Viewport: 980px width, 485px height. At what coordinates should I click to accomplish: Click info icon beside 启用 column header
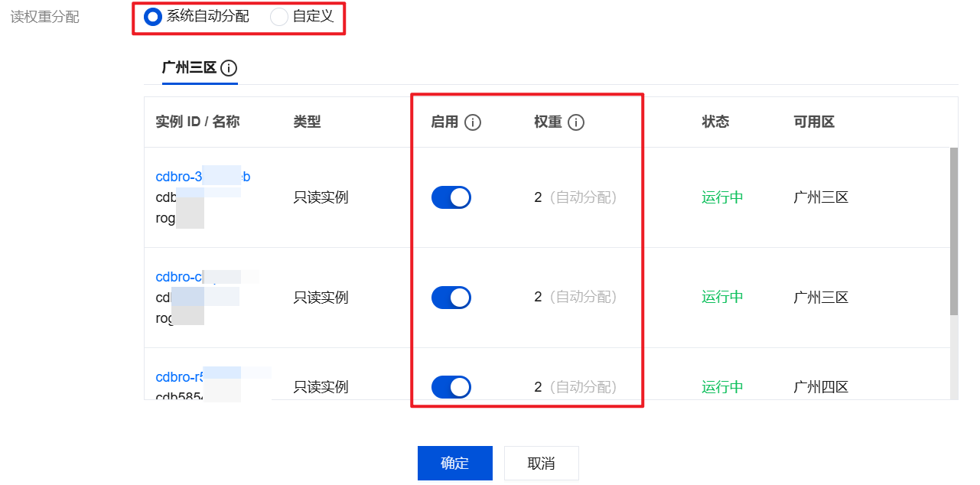(x=473, y=122)
